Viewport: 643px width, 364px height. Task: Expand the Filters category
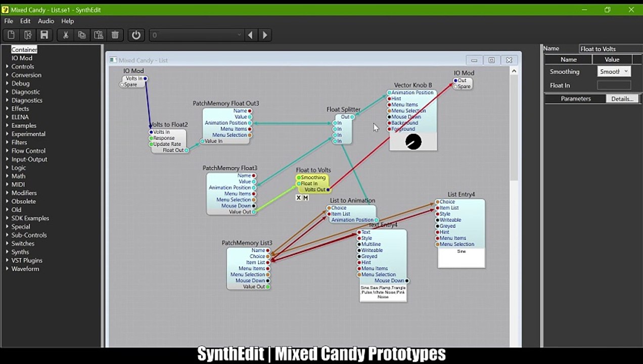click(7, 142)
